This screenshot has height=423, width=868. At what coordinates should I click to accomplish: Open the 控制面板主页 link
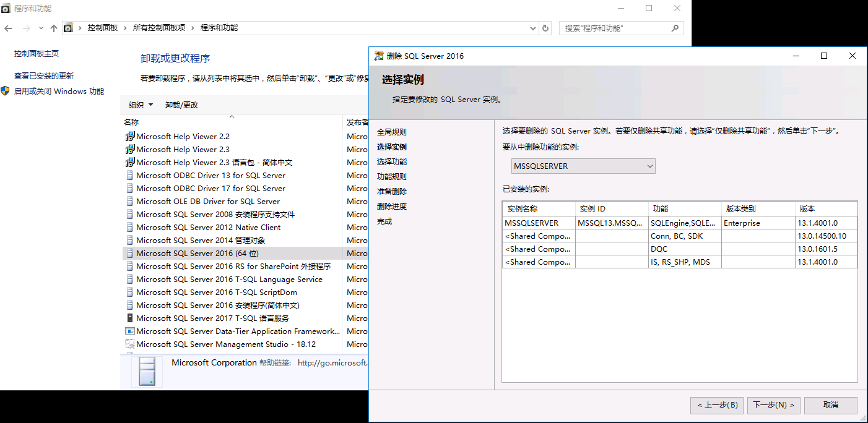point(37,54)
